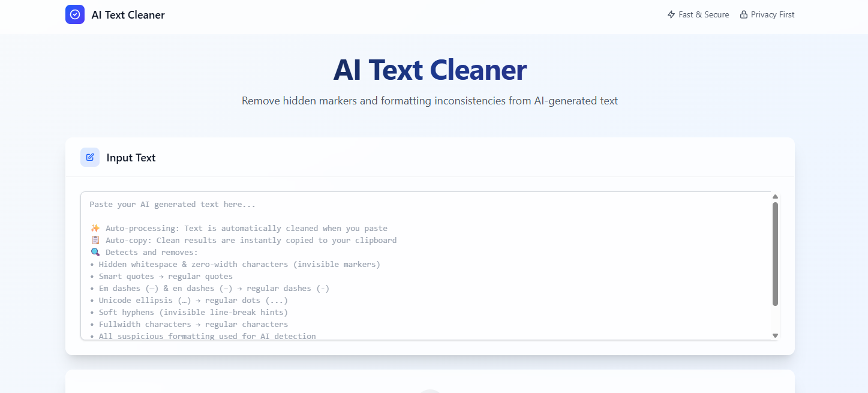
Task: Click the Fast & Secure label
Action: [704, 14]
